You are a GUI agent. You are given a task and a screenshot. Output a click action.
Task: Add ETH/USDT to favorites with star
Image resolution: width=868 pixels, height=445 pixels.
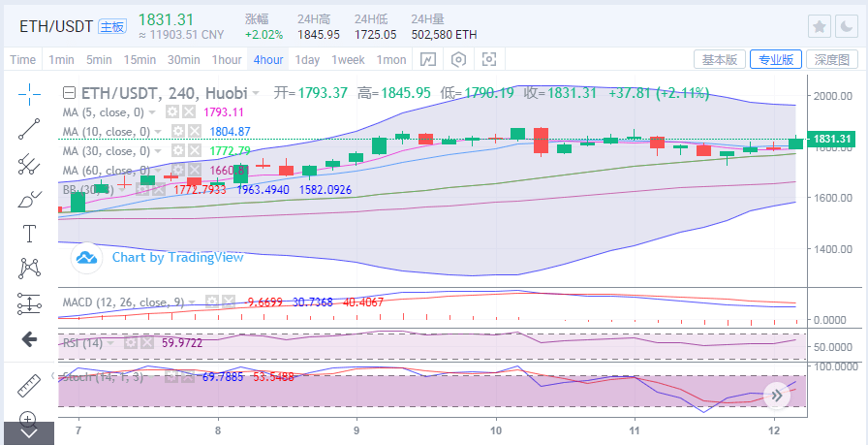point(820,26)
